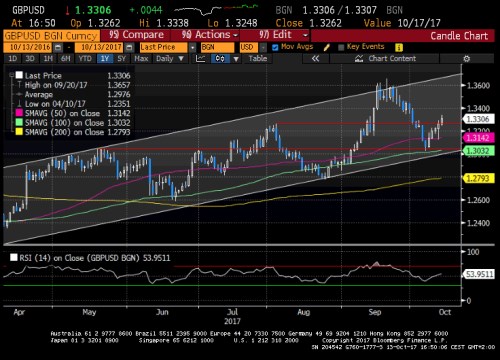Screen dimensions: 500x360
Task: Open the Edit menu dropdown
Action: (x=283, y=35)
